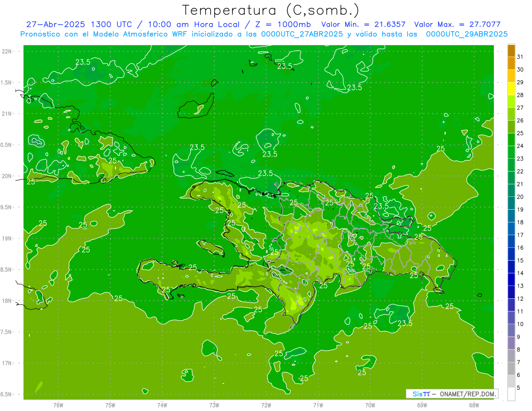532x411 pixels.
Task: Click the color bar's '5' scale label
Action: click(x=519, y=388)
